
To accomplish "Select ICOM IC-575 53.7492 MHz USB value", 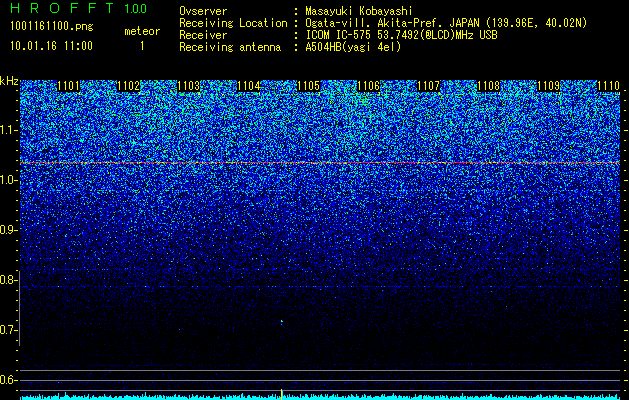I will [401, 35].
